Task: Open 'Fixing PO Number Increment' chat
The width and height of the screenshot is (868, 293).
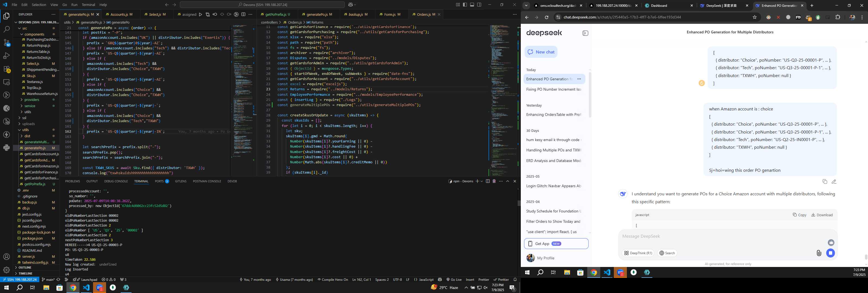Action: (554, 89)
